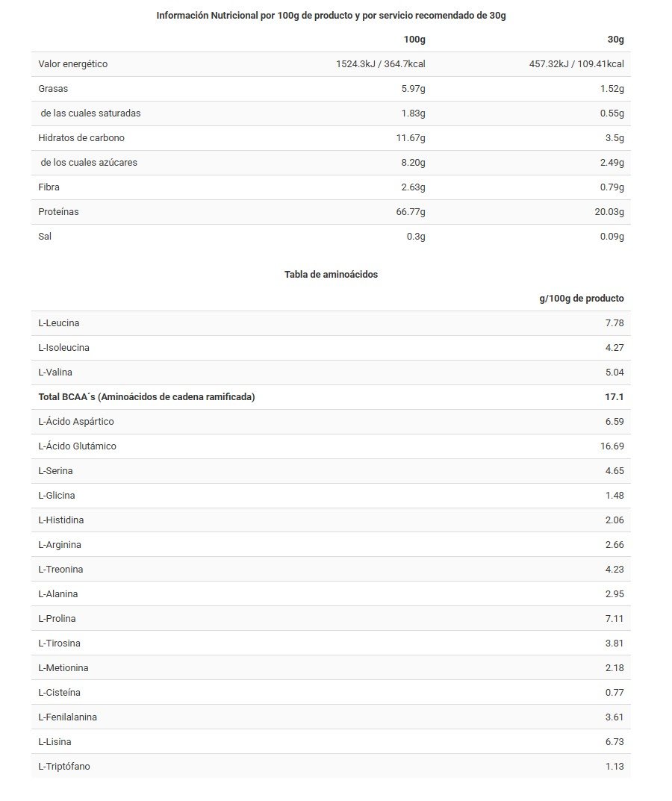Screen dimensions: 672x801
Task: Select the L-Leucina row label
Action: pos(59,323)
